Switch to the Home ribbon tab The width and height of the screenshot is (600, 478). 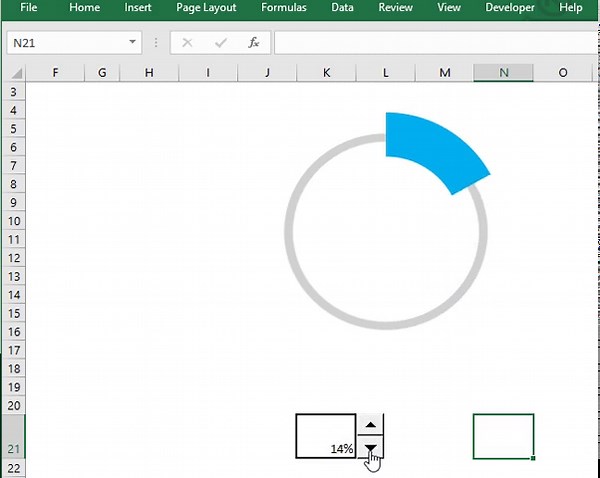pyautogui.click(x=84, y=8)
